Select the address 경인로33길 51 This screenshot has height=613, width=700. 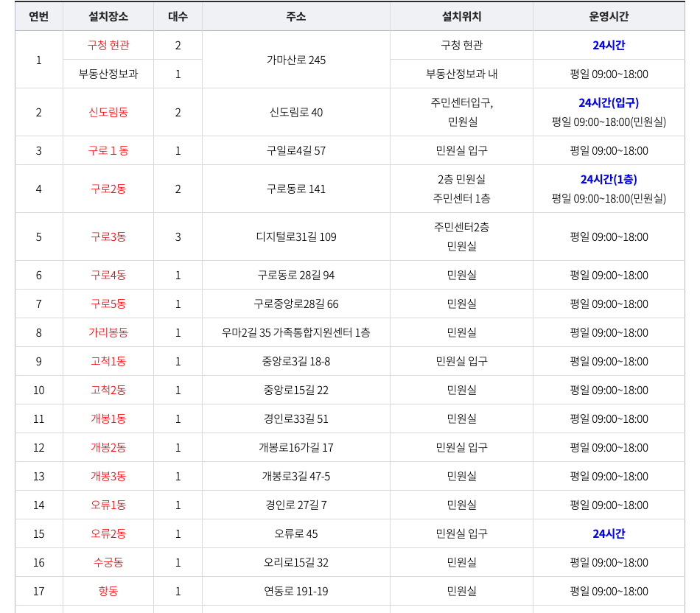point(296,418)
